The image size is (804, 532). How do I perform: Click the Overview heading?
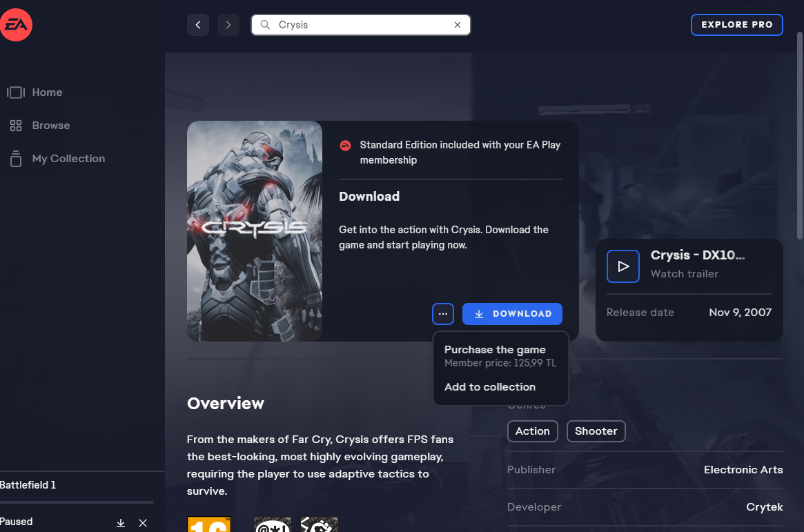point(226,404)
